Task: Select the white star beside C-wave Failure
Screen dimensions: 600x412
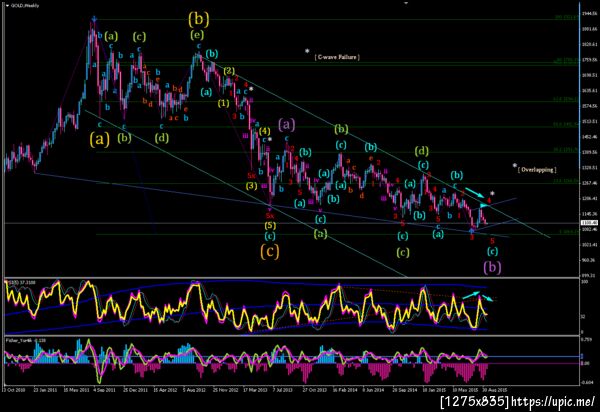Action: click(307, 51)
